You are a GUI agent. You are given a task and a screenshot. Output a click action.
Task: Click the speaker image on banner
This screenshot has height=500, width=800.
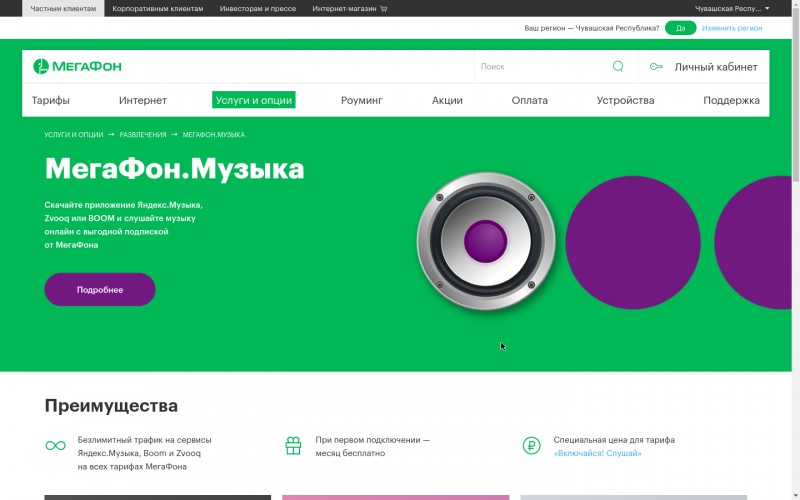point(486,241)
